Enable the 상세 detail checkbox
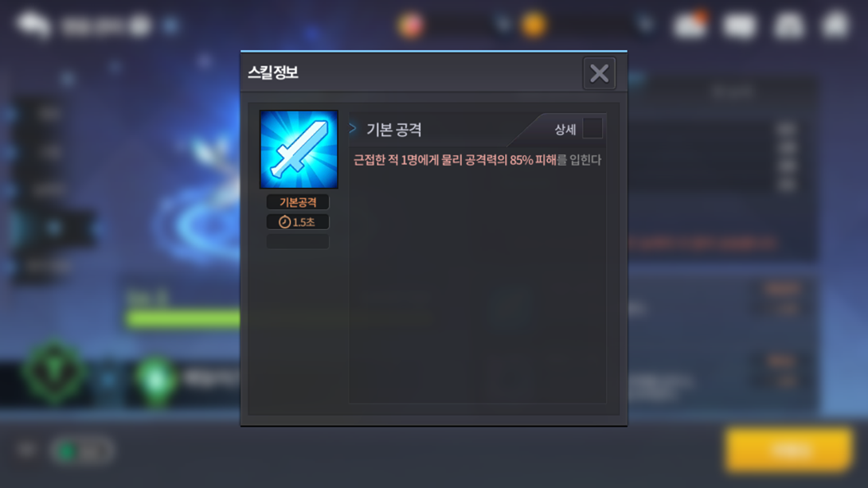Image resolution: width=868 pixels, height=488 pixels. 592,128
